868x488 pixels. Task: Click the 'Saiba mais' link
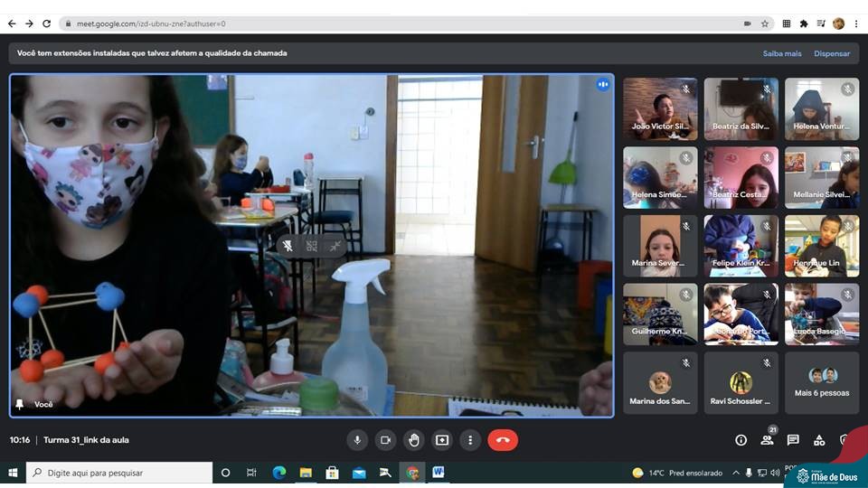tap(781, 53)
